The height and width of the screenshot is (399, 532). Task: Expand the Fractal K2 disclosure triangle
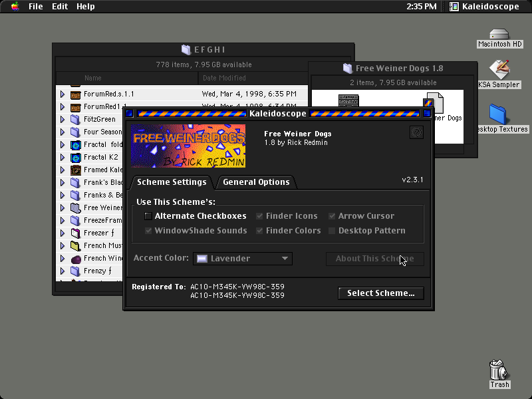pos(63,158)
